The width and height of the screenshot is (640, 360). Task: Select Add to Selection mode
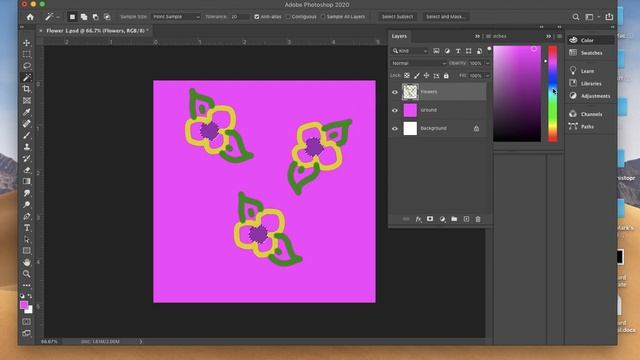coord(84,17)
